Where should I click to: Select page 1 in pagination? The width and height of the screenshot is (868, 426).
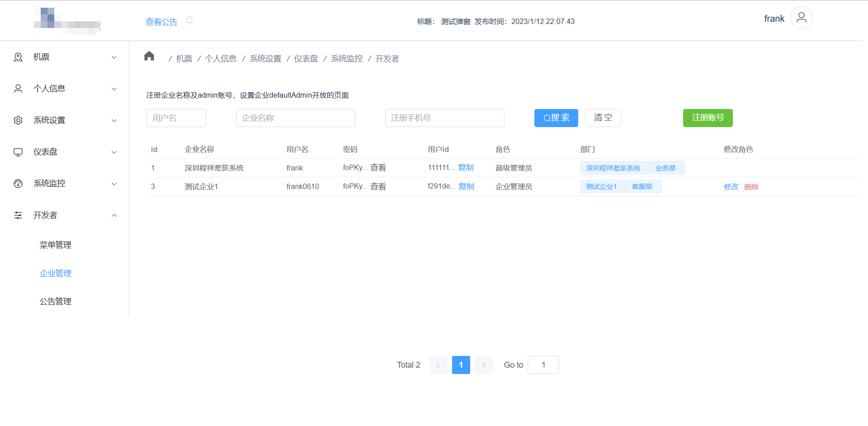(461, 365)
